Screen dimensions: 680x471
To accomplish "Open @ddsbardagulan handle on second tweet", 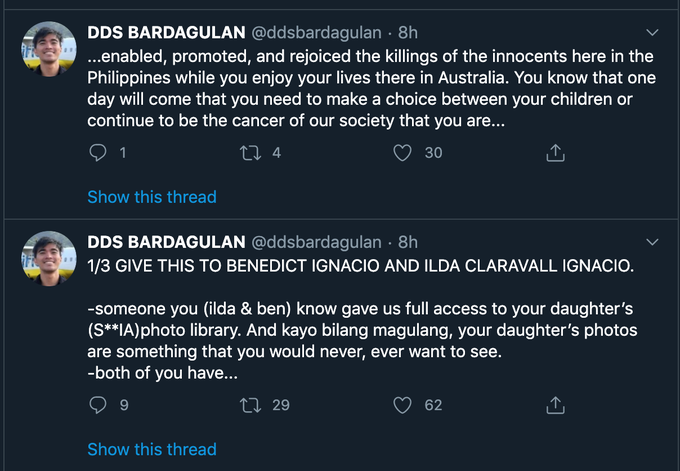I will tap(317, 242).
